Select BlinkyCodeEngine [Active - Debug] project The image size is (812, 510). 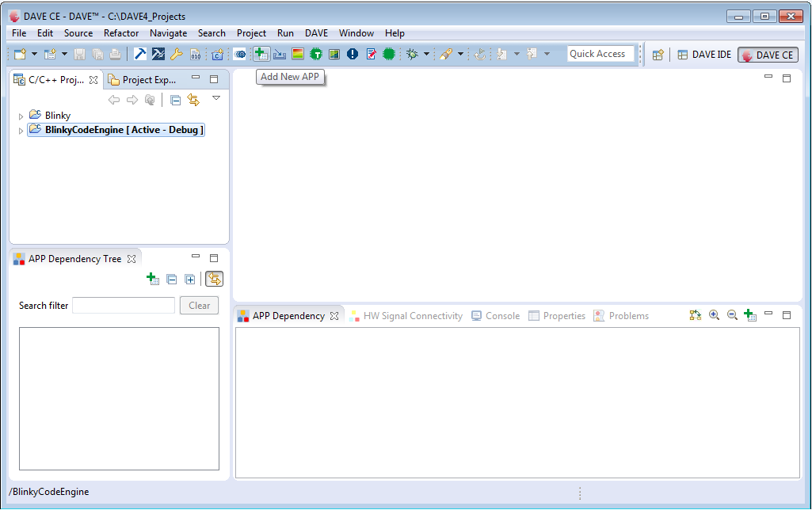116,129
